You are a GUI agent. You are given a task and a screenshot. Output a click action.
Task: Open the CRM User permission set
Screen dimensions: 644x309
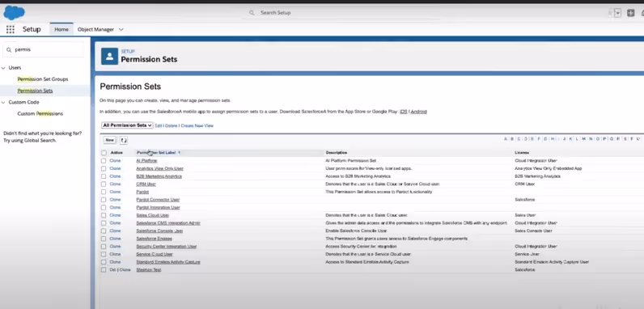click(x=146, y=184)
